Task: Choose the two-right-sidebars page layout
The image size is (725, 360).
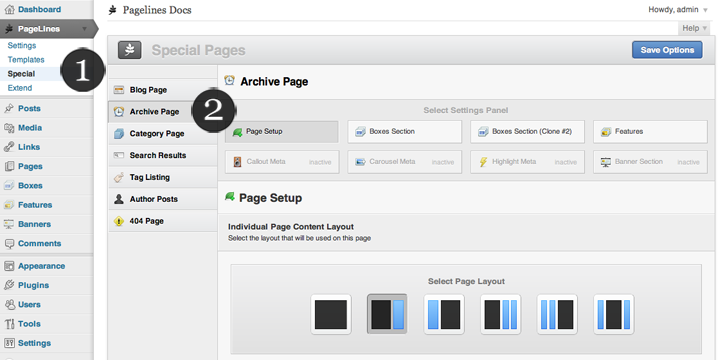Action: 501,314
